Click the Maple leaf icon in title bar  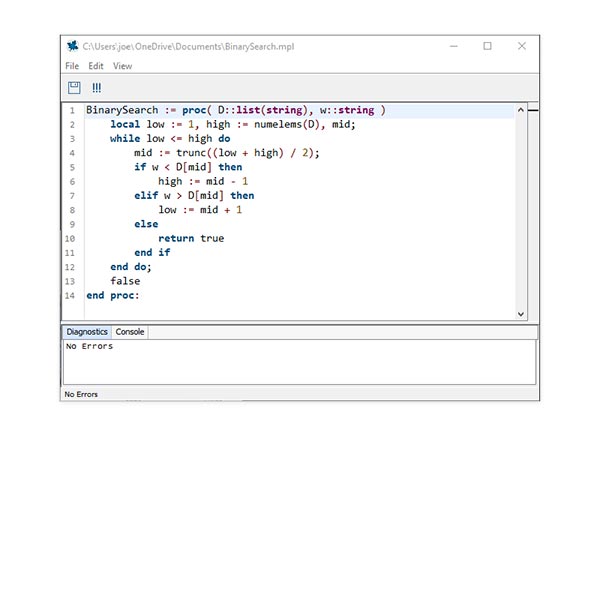pyautogui.click(x=72, y=46)
